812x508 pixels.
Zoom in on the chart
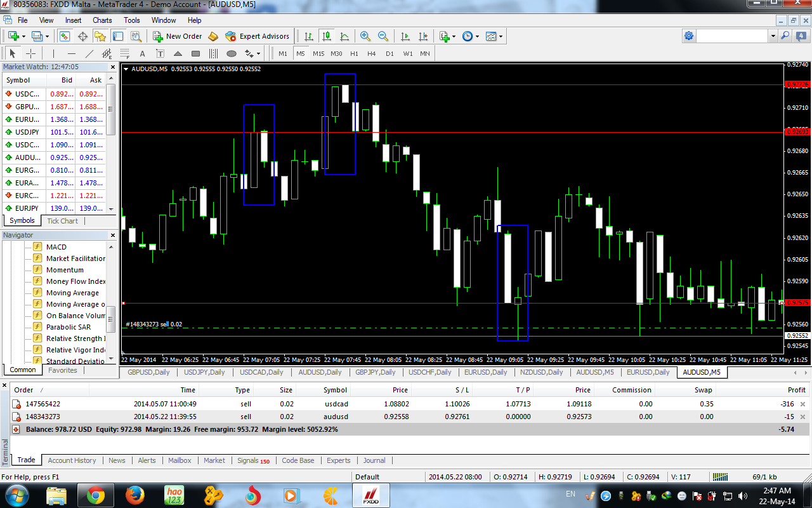click(x=365, y=36)
